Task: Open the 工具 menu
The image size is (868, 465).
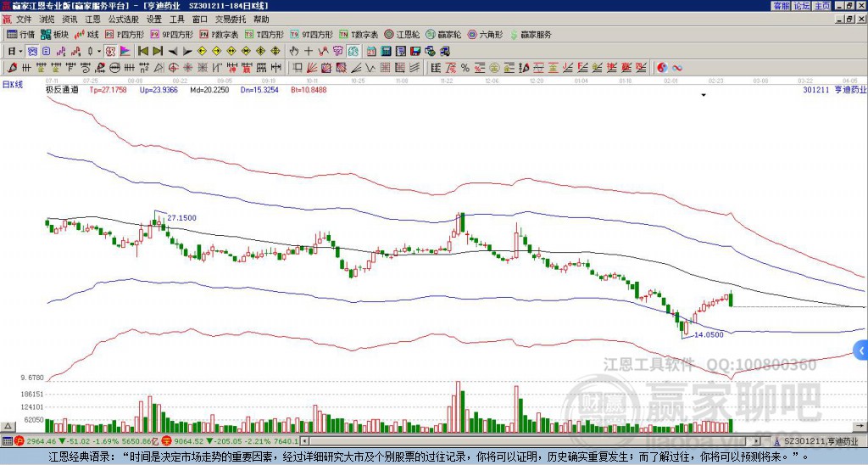Action: point(177,20)
